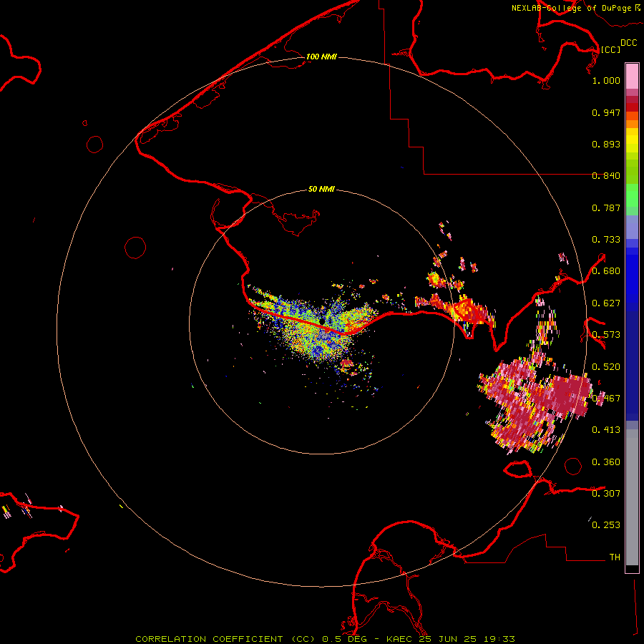The image size is (644, 644).
Task: Click the 100 NMI range ring label
Action: pyautogui.click(x=321, y=57)
